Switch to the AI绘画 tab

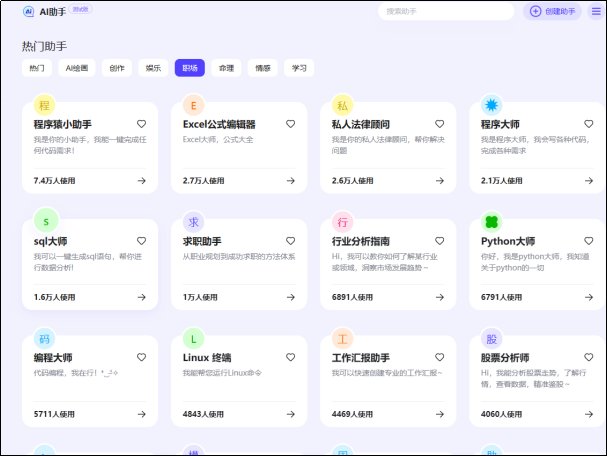tap(77, 68)
